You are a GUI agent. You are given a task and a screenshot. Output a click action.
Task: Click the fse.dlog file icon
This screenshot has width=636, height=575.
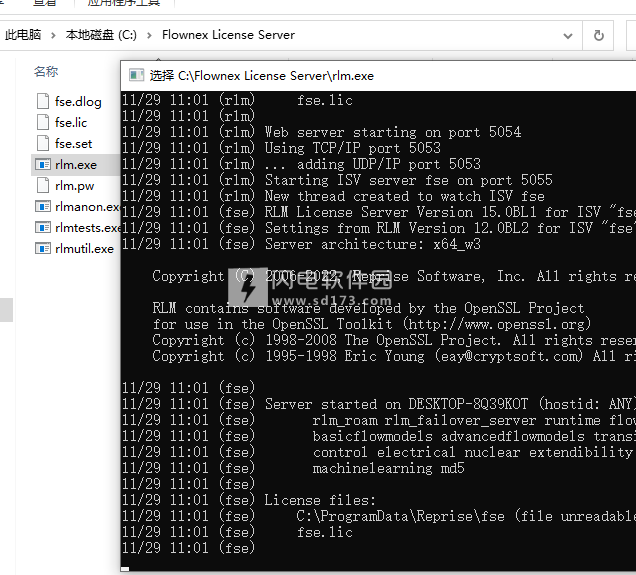(43, 101)
